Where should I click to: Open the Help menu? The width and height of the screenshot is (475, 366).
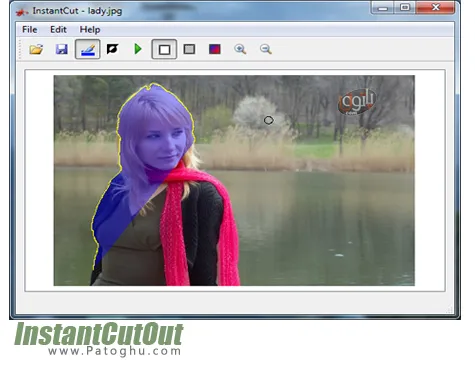pyautogui.click(x=90, y=30)
